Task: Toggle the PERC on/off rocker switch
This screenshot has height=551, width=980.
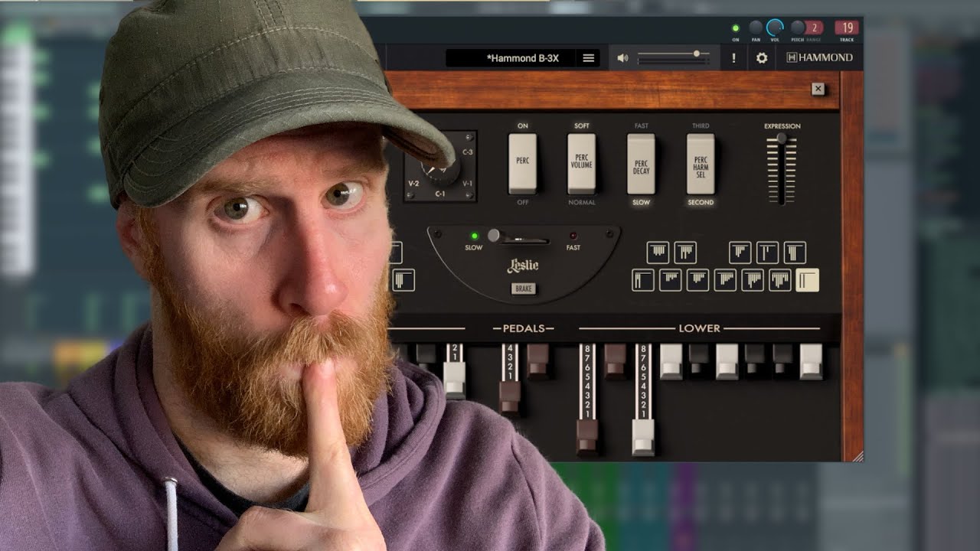Action: tap(523, 164)
